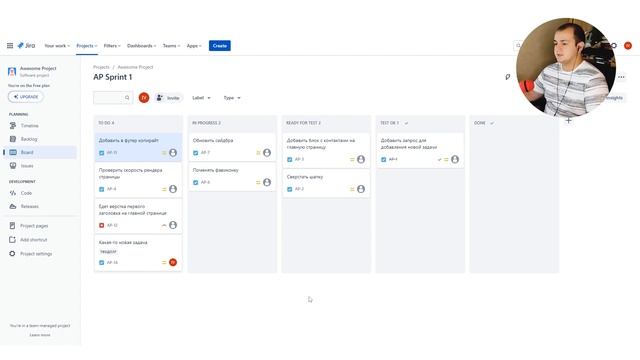The height and width of the screenshot is (360, 640).
Task: Click assignee avatar on Обновить сайдбар card
Action: coord(267,153)
